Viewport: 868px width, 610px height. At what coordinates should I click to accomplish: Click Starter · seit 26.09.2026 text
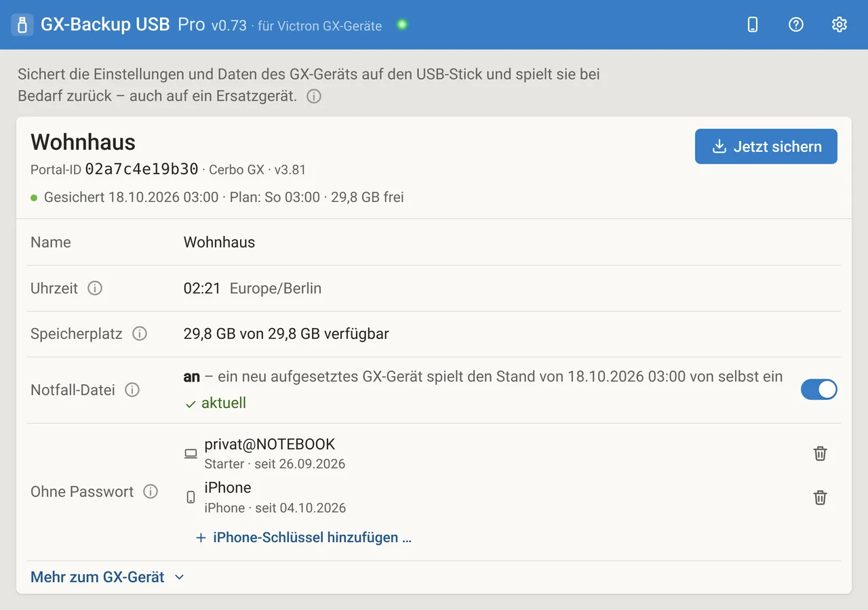[x=275, y=464]
